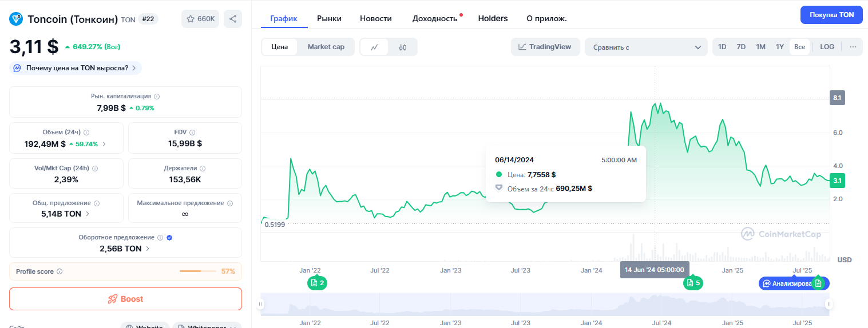Click info icon next to Объем (24ч)

click(86, 133)
